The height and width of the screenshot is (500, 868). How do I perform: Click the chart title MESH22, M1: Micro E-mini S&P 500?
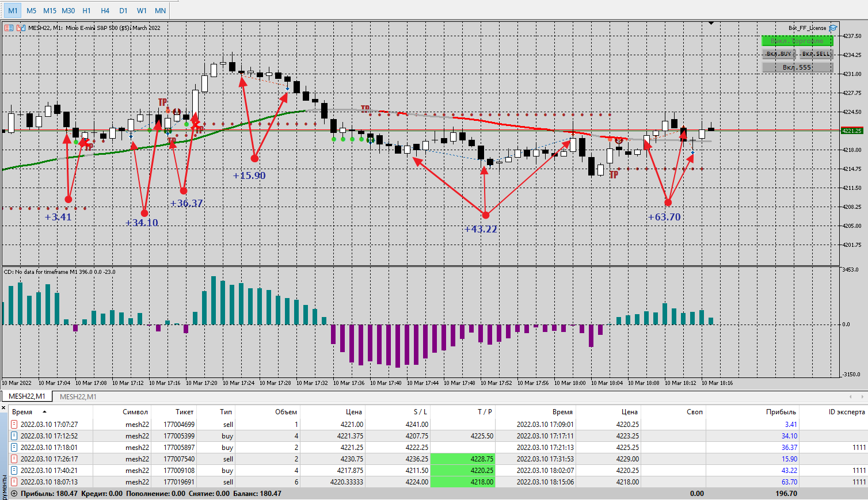(x=94, y=28)
